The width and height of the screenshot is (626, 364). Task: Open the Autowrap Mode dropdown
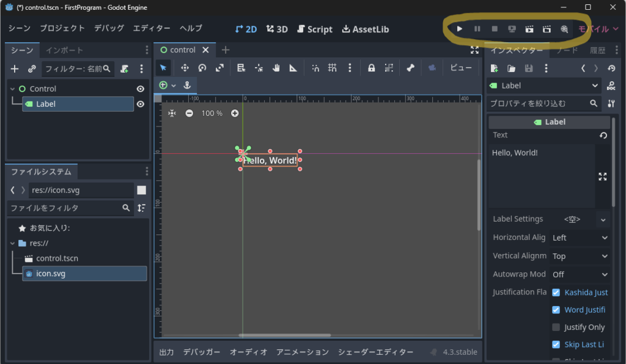point(580,274)
